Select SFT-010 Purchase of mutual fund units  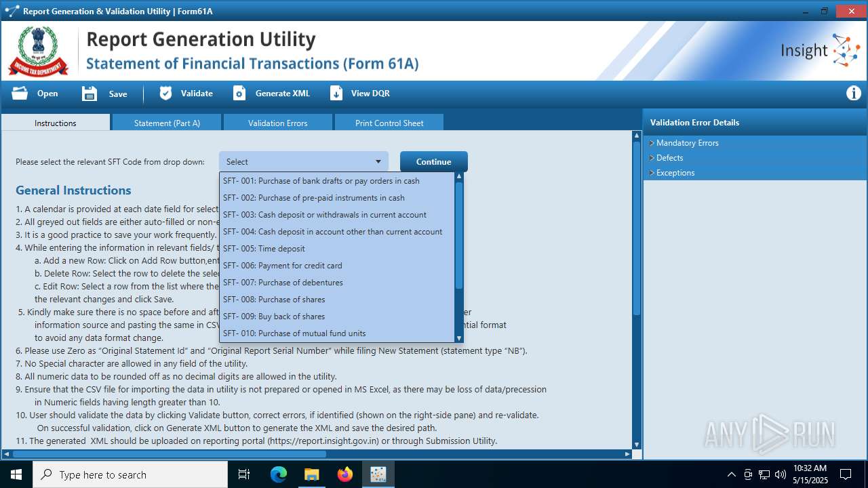pyautogui.click(x=337, y=333)
